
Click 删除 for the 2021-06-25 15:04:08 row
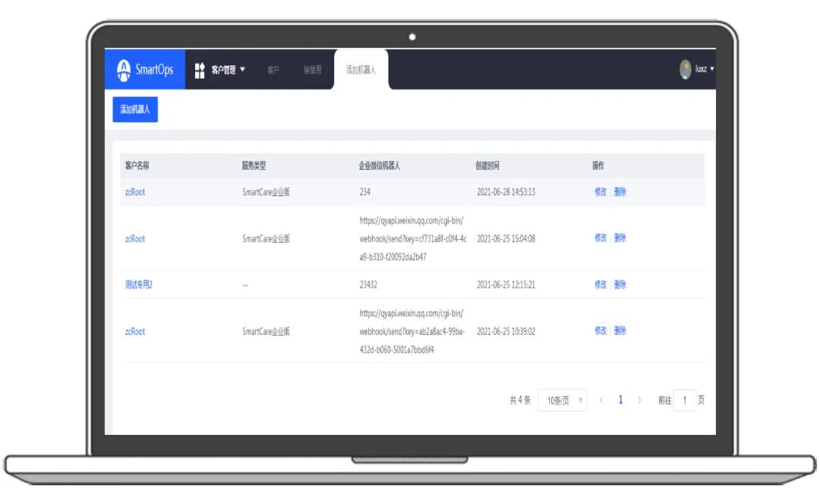(x=620, y=238)
